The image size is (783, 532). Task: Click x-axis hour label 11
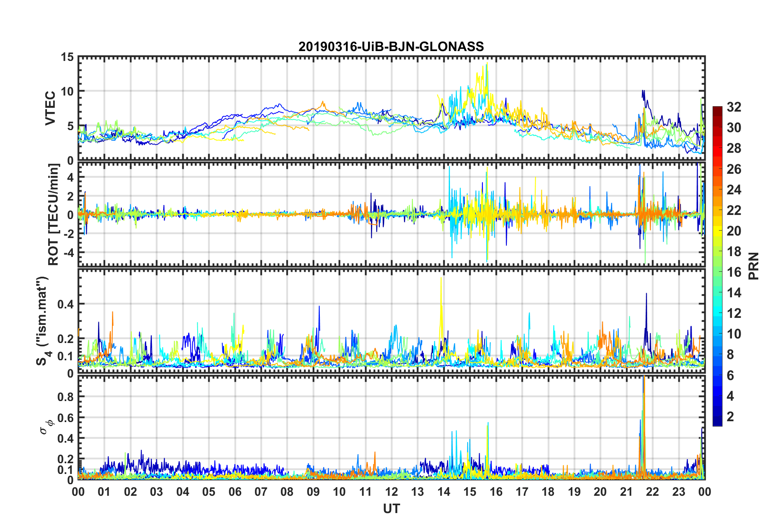tap(366, 492)
